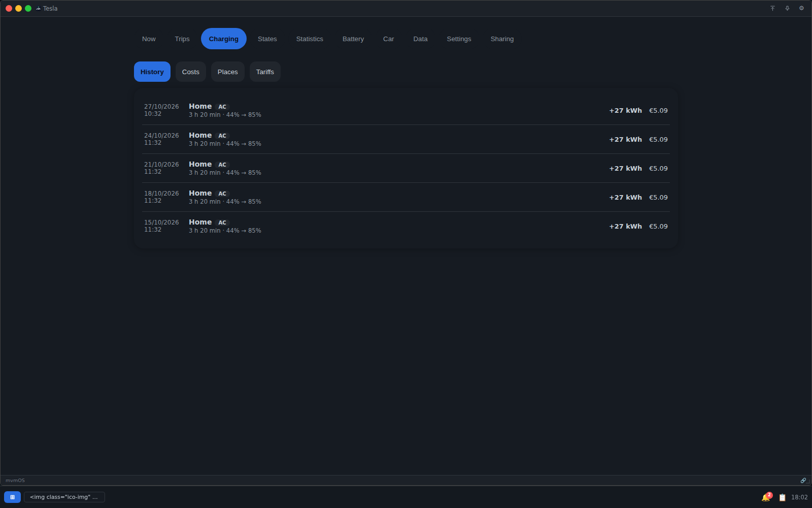Open the Car tab
Image resolution: width=812 pixels, height=508 pixels.
click(x=389, y=39)
